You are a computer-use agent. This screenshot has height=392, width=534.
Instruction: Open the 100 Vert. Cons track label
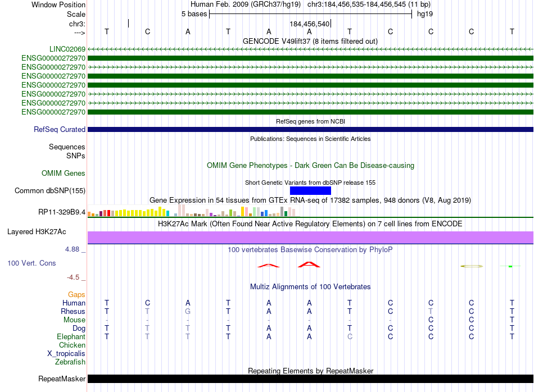click(x=31, y=263)
